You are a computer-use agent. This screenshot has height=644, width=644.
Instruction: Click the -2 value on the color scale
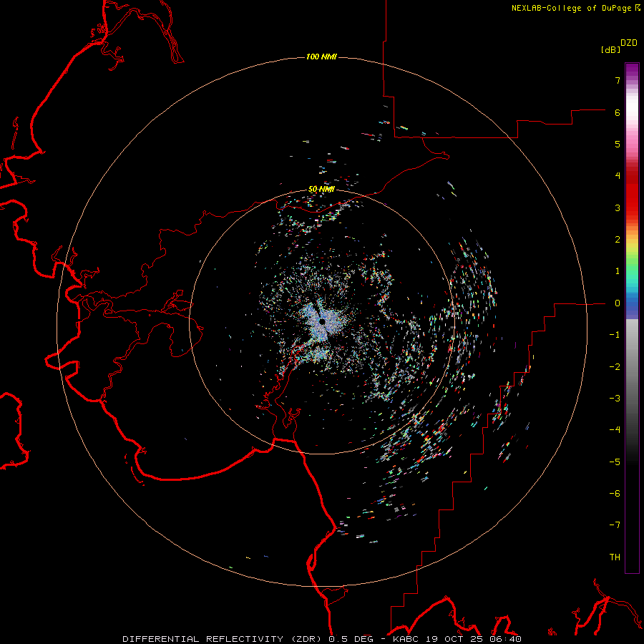click(x=615, y=367)
